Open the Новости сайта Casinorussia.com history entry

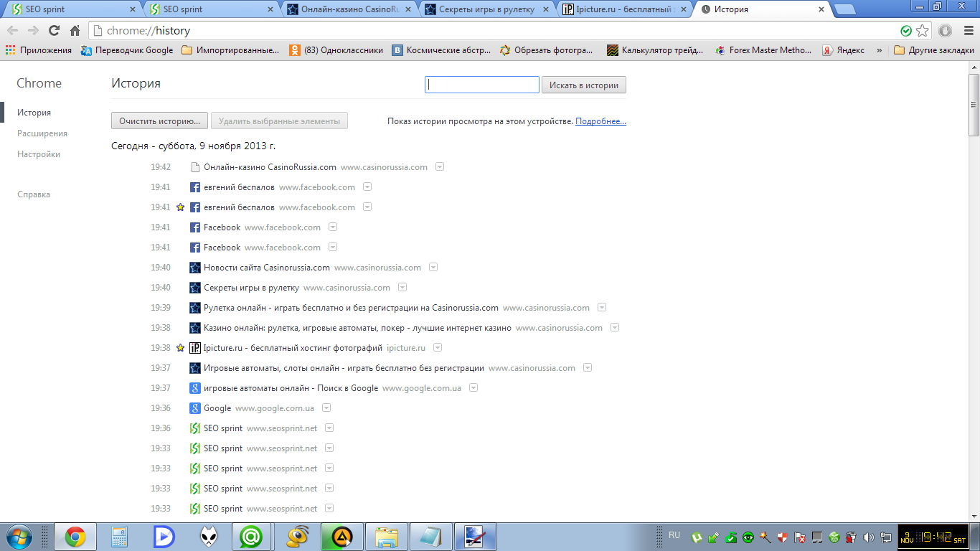point(267,268)
